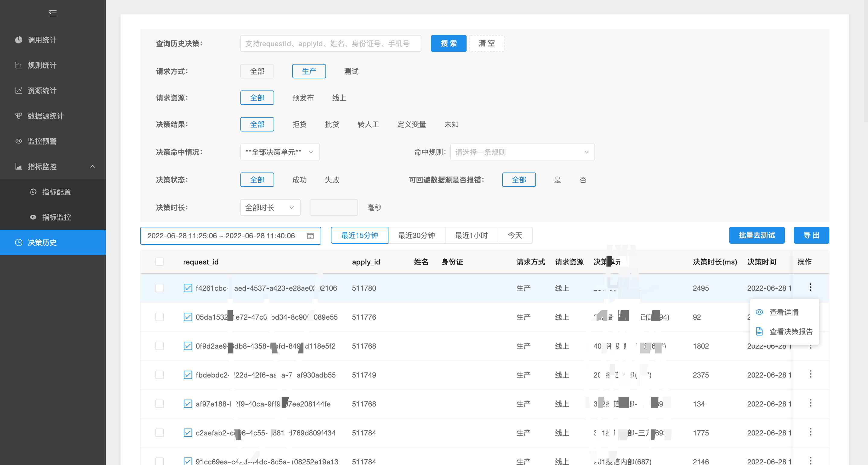Focus the 查询历史决策 search input

[331, 43]
